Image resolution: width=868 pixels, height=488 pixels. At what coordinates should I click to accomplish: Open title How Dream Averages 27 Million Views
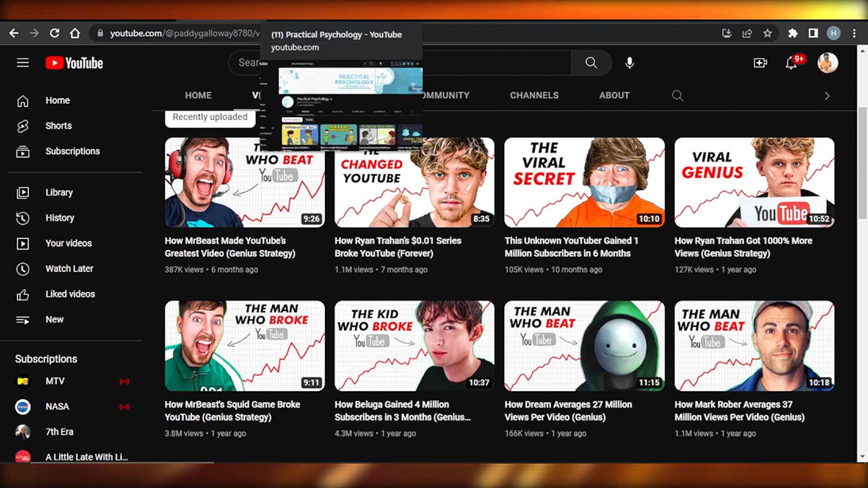[568, 411]
